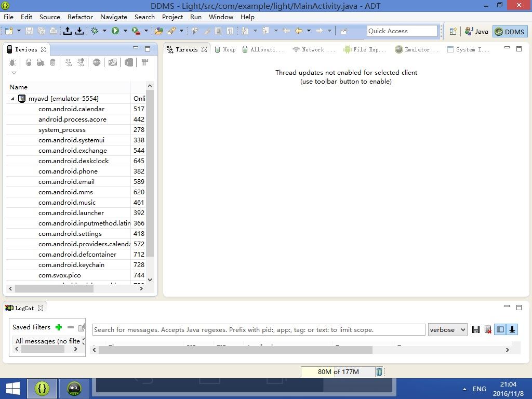This screenshot has width=532, height=399.
Task: Click Start Method Profiling icon in Devices
Action: [x=81, y=62]
